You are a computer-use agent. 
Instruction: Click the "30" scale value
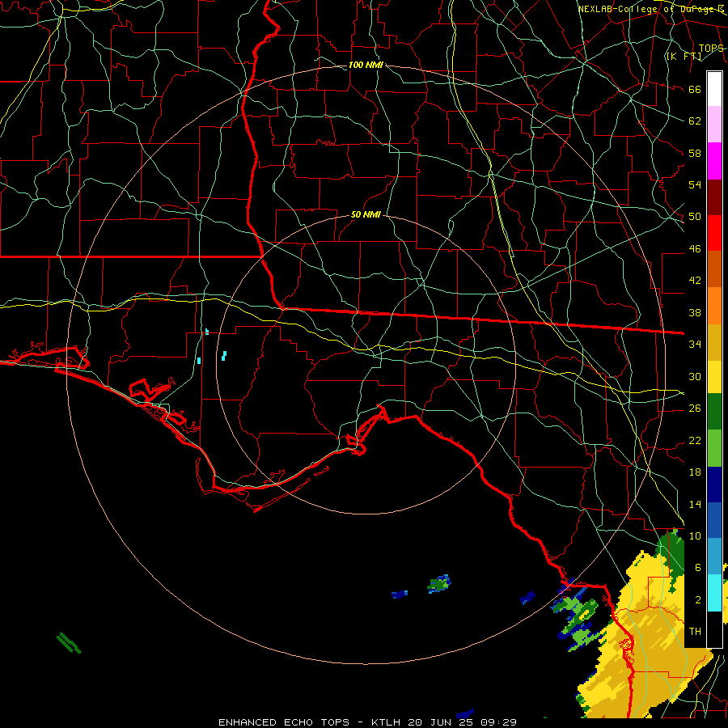tap(695, 376)
